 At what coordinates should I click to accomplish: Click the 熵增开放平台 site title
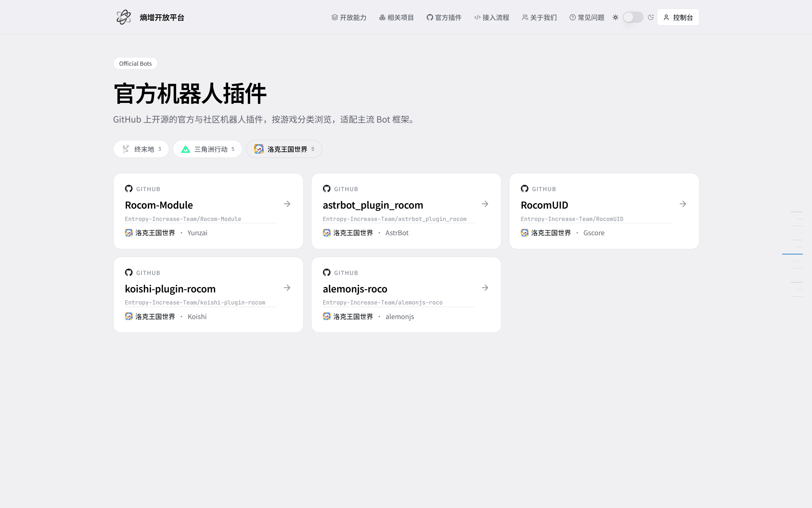pos(162,17)
